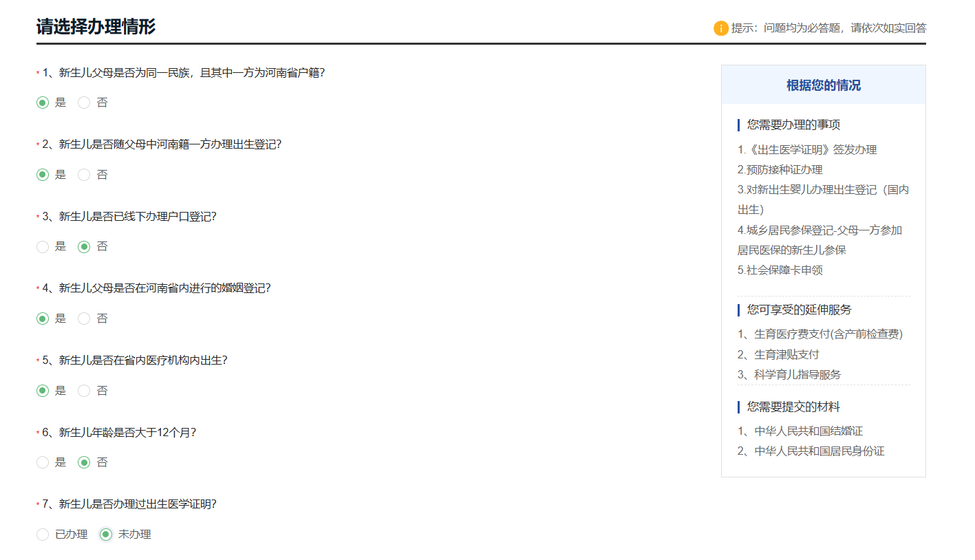This screenshot has width=975, height=560.
Task: Pick 否 for question 3 线下办理户口登记
Action: pos(84,246)
